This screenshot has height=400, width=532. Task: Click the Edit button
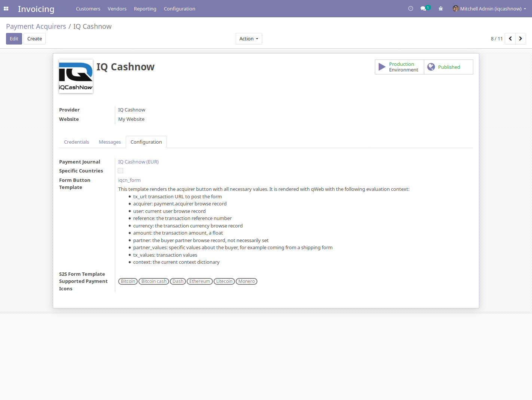tap(14, 39)
